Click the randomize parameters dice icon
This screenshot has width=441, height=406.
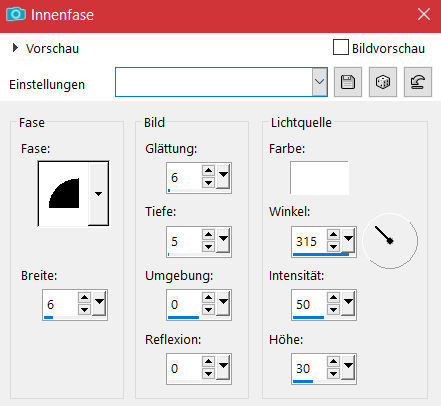(383, 82)
